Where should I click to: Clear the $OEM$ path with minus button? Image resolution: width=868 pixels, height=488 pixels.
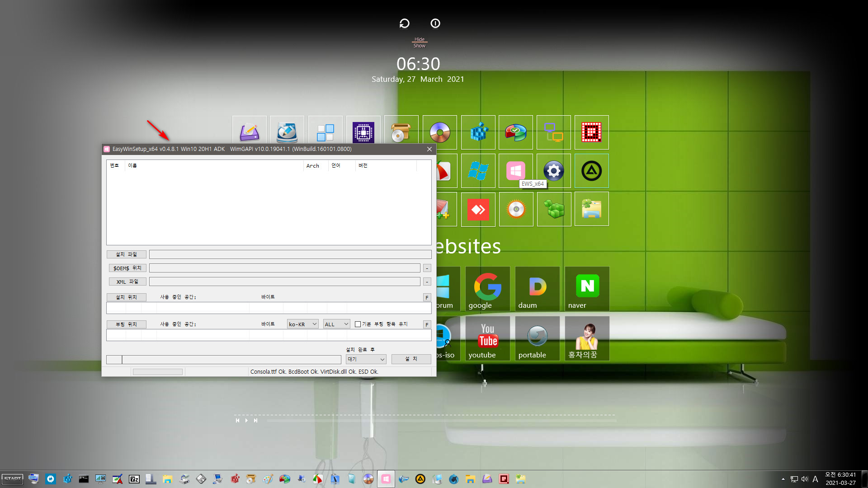click(427, 268)
